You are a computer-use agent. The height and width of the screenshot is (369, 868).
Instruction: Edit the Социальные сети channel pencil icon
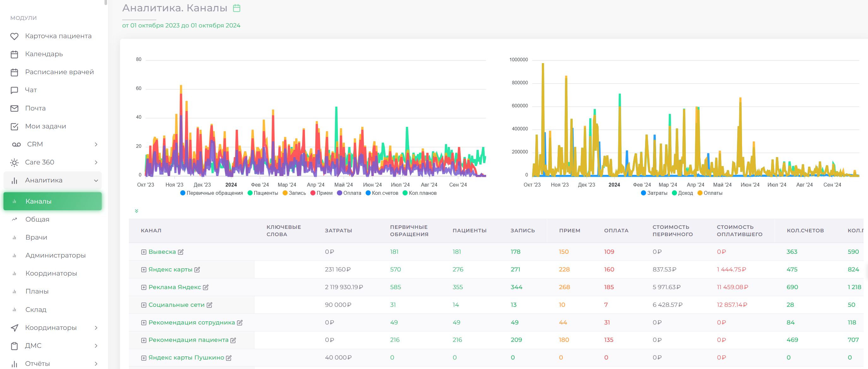tap(209, 305)
